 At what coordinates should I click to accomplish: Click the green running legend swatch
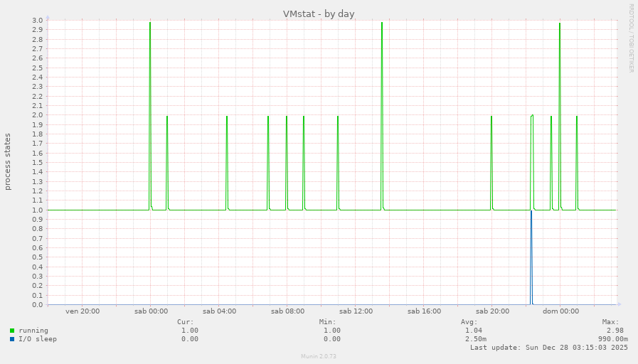pos(12,331)
